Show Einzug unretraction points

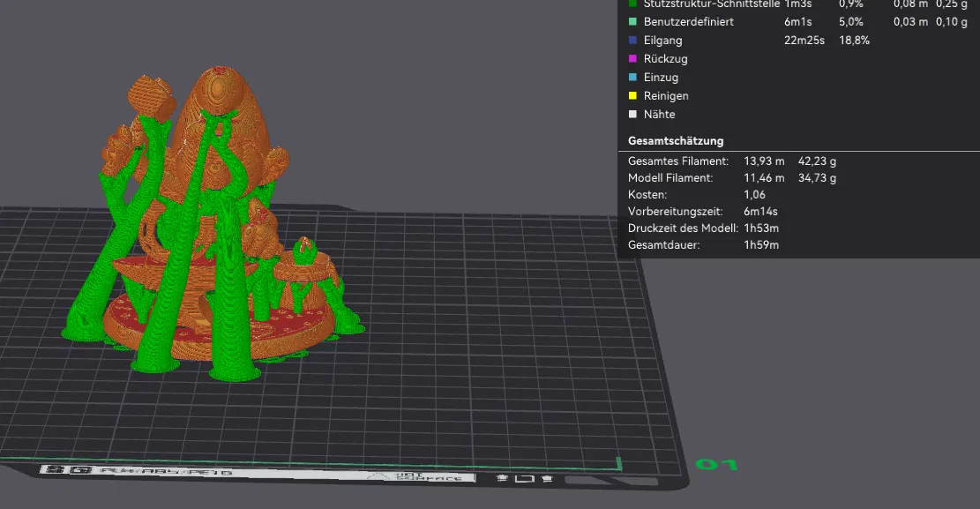click(661, 78)
